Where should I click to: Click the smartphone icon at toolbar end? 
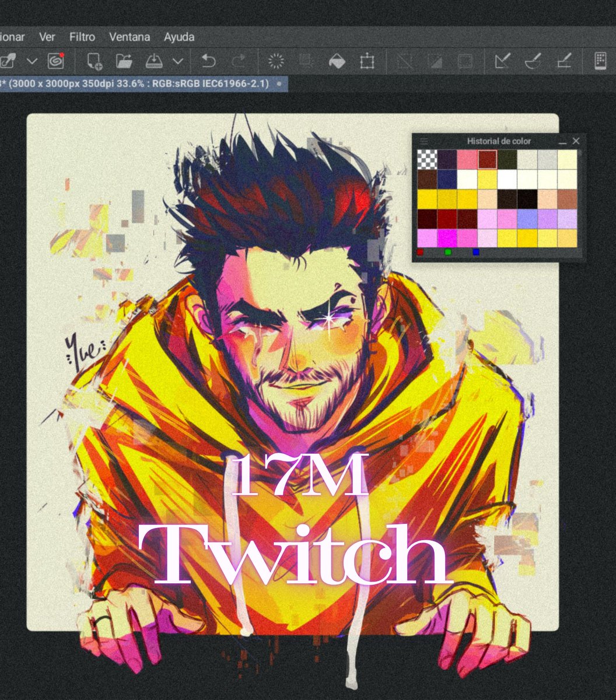click(600, 61)
